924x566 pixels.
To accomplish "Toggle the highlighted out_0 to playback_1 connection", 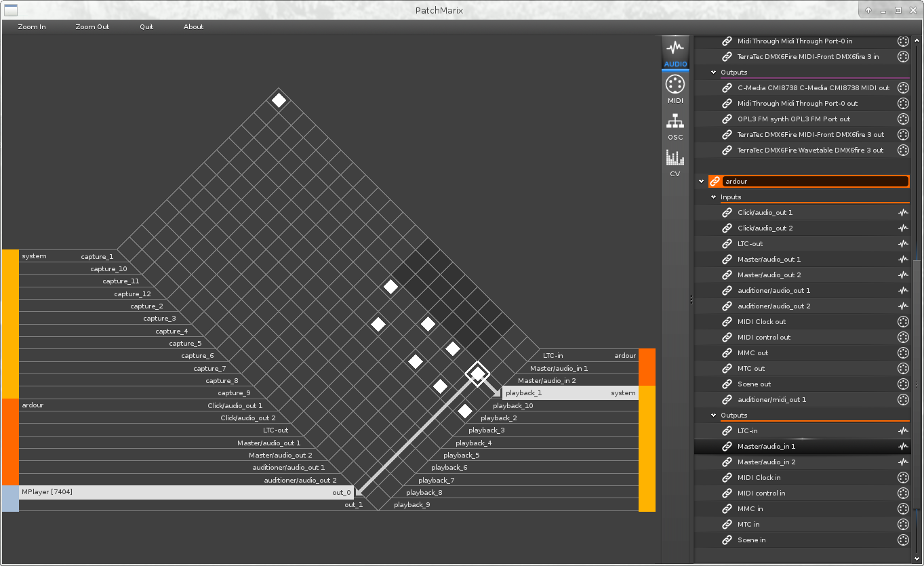I will 478,373.
